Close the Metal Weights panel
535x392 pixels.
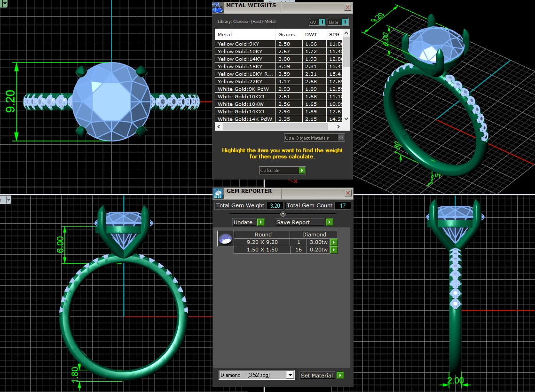point(347,8)
